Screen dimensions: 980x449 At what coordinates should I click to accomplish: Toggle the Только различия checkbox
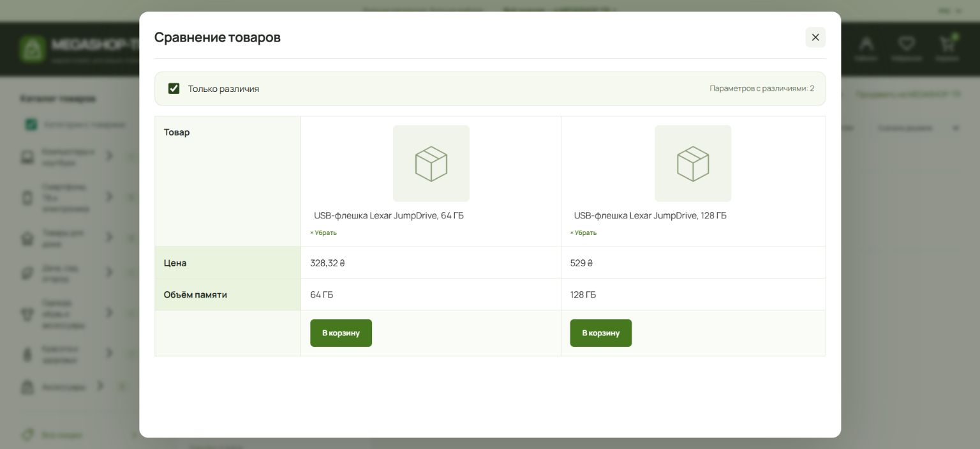click(x=174, y=88)
